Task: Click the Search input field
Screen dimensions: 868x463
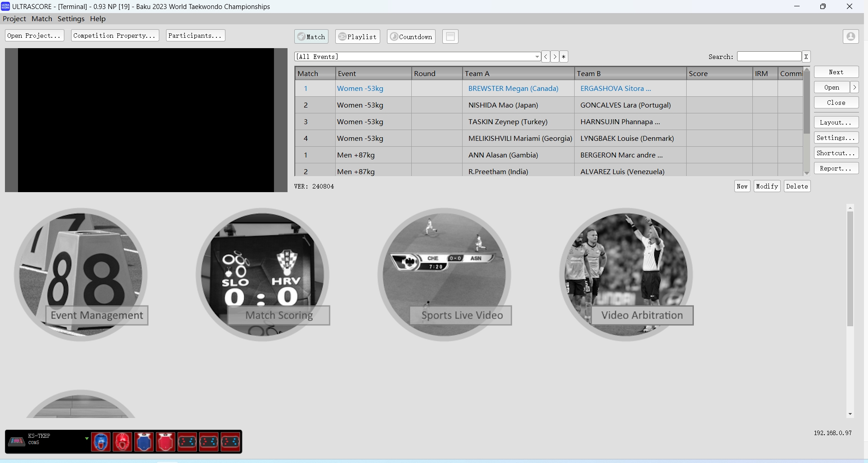Action: pos(769,57)
